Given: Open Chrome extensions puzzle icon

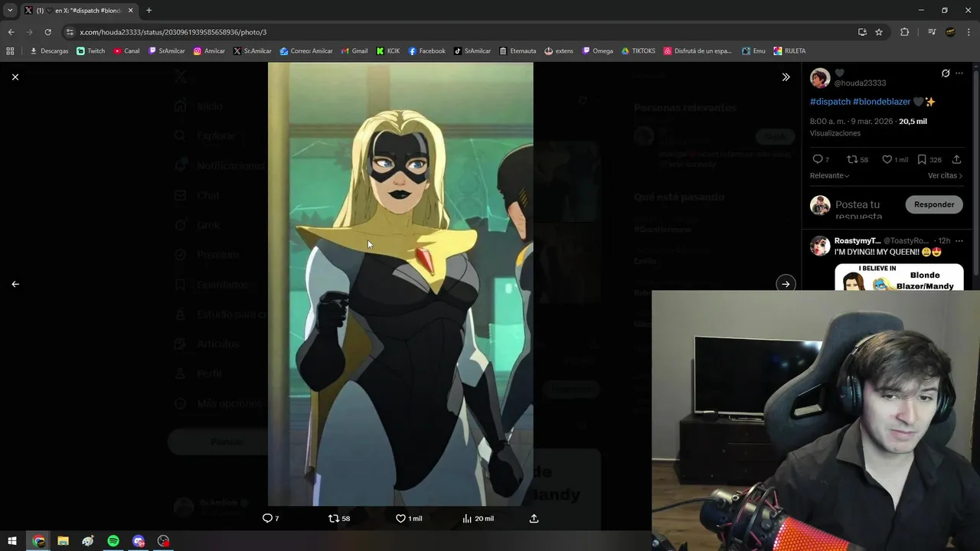Looking at the screenshot, I should (x=905, y=32).
